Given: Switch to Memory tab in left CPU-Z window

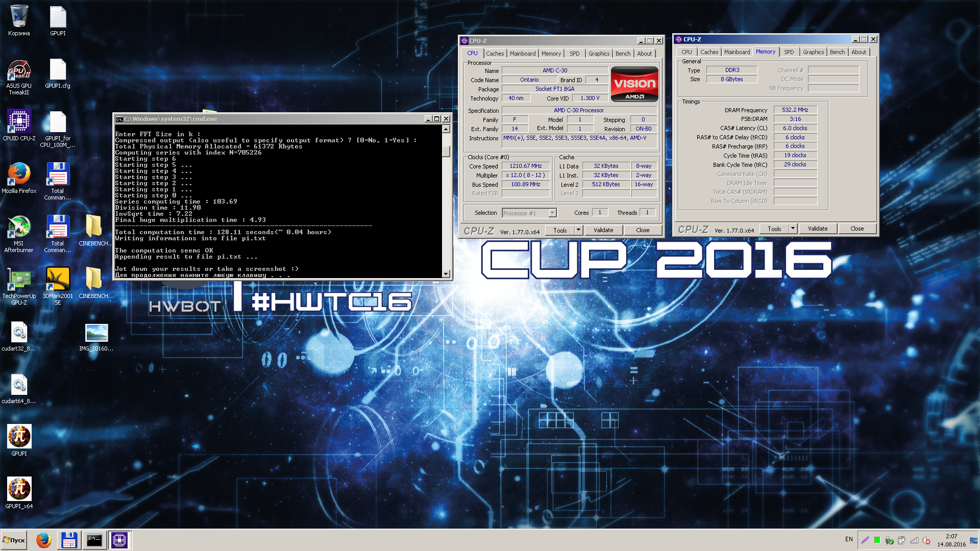Looking at the screenshot, I should pos(551,54).
